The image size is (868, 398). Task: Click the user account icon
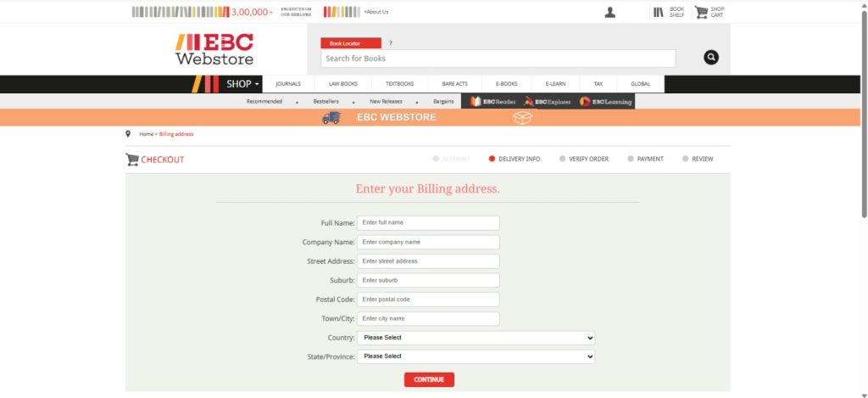tap(610, 12)
